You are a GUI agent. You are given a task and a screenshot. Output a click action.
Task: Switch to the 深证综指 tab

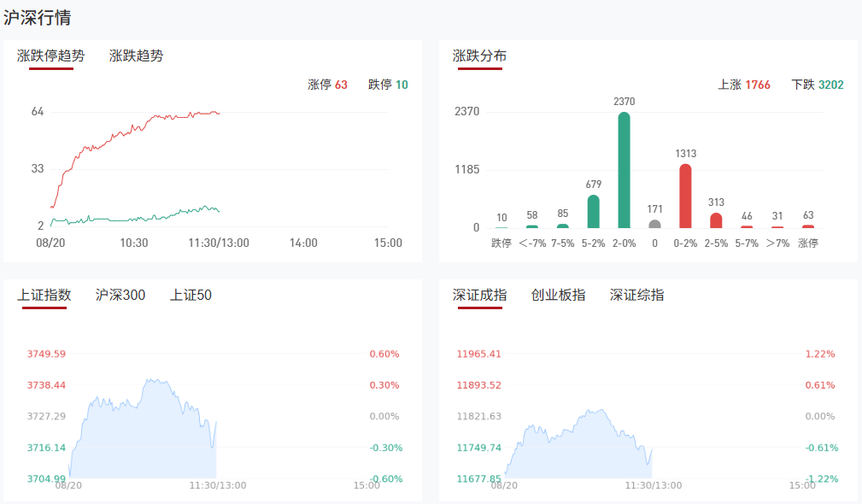pyautogui.click(x=636, y=296)
